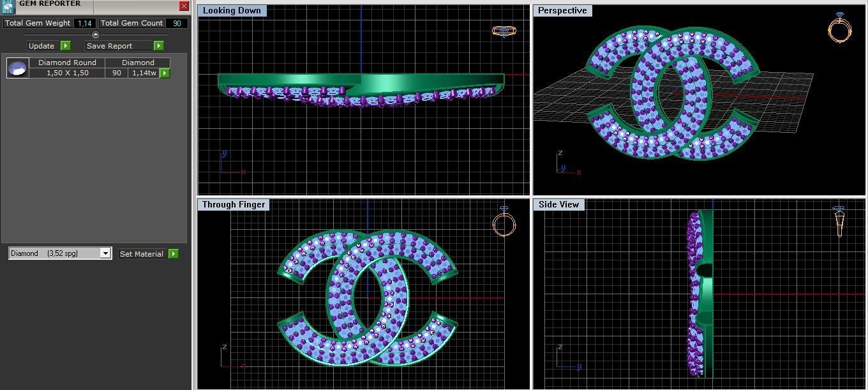Select the Total Gem Count value field
The height and width of the screenshot is (390, 868).
[177, 23]
